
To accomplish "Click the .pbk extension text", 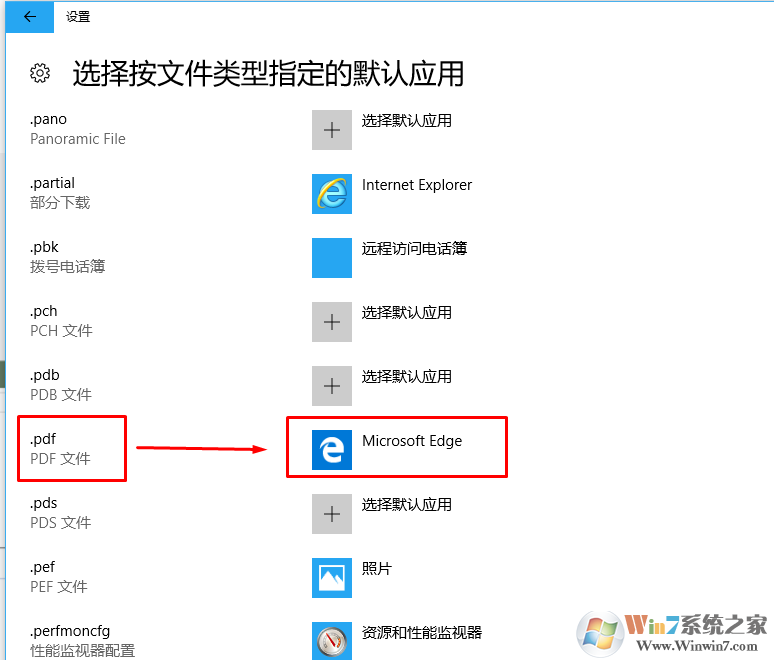I will [x=44, y=247].
